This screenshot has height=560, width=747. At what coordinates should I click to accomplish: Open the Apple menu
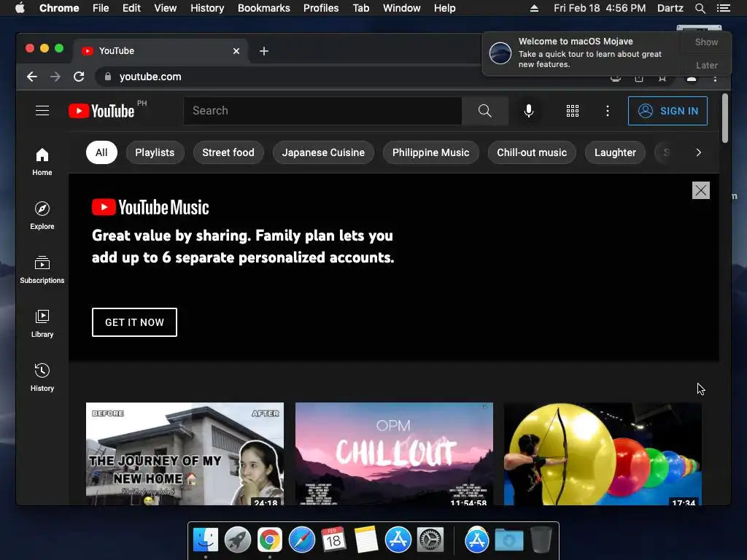pyautogui.click(x=20, y=8)
